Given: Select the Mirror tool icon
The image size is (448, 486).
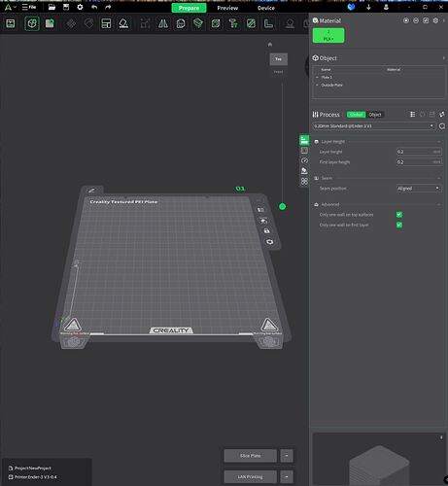Looking at the screenshot, I should [163, 23].
